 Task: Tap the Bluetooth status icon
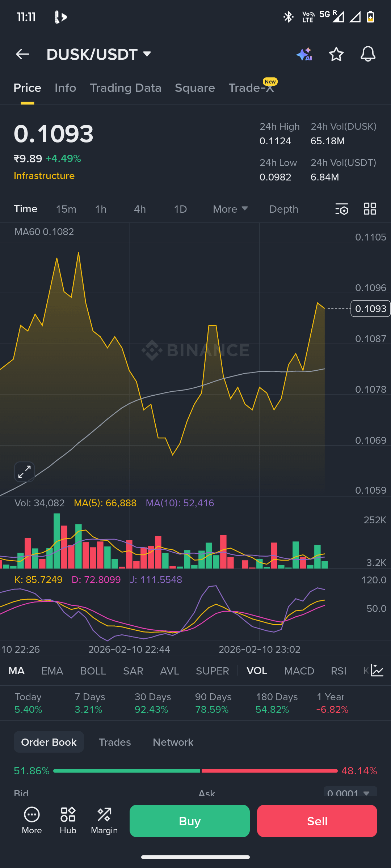click(x=289, y=17)
